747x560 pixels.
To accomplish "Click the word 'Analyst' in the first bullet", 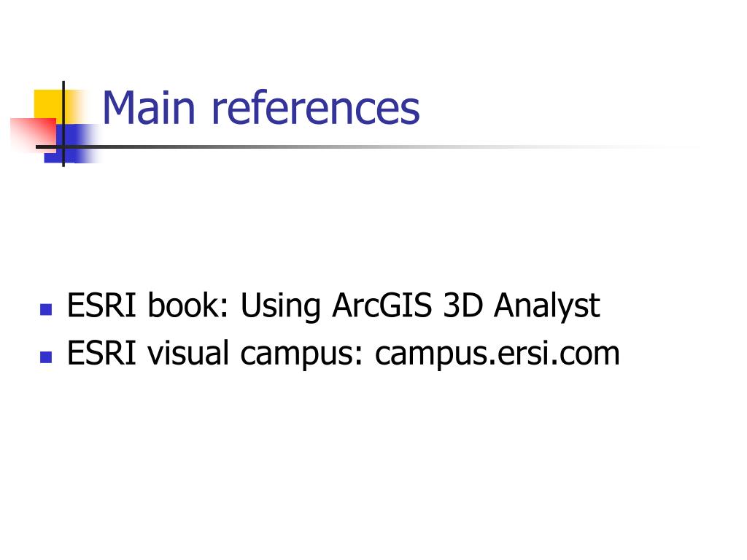I will [x=546, y=306].
